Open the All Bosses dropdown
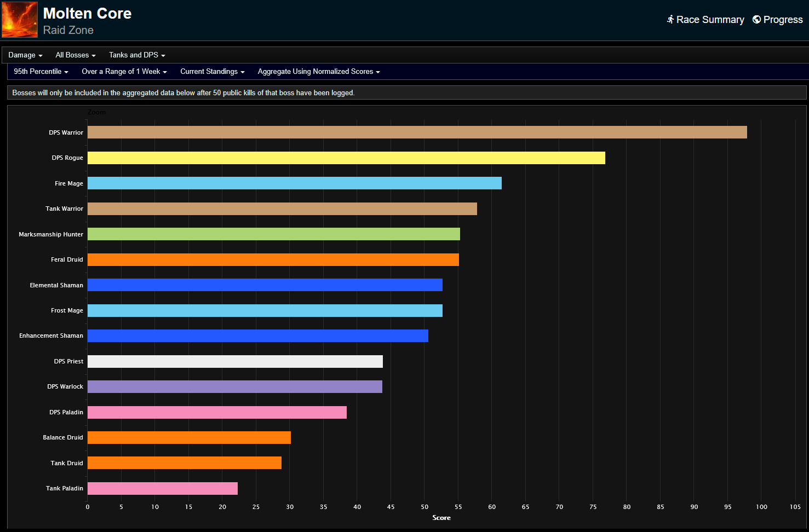The image size is (809, 532). 75,55
